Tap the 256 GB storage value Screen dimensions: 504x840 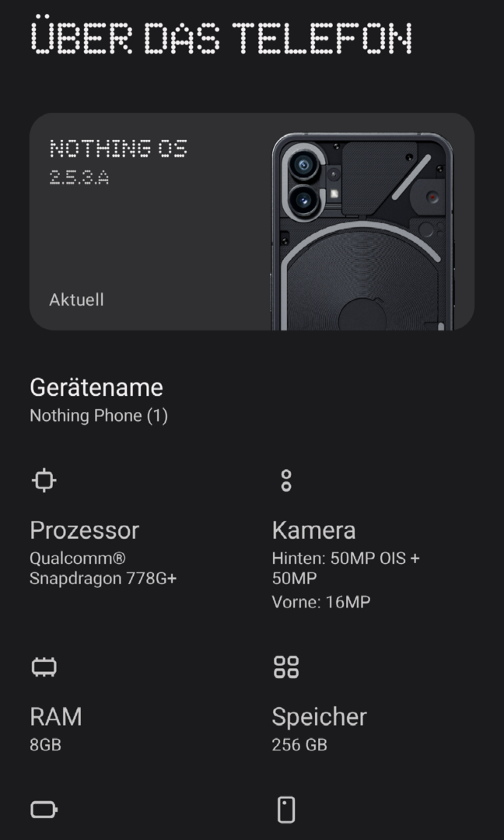pos(299,744)
